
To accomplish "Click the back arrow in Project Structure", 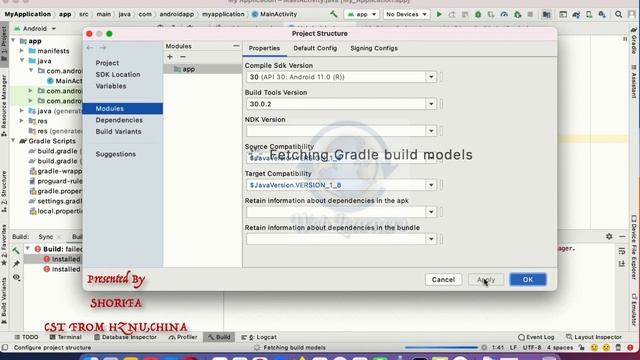I will pyautogui.click(x=90, y=48).
